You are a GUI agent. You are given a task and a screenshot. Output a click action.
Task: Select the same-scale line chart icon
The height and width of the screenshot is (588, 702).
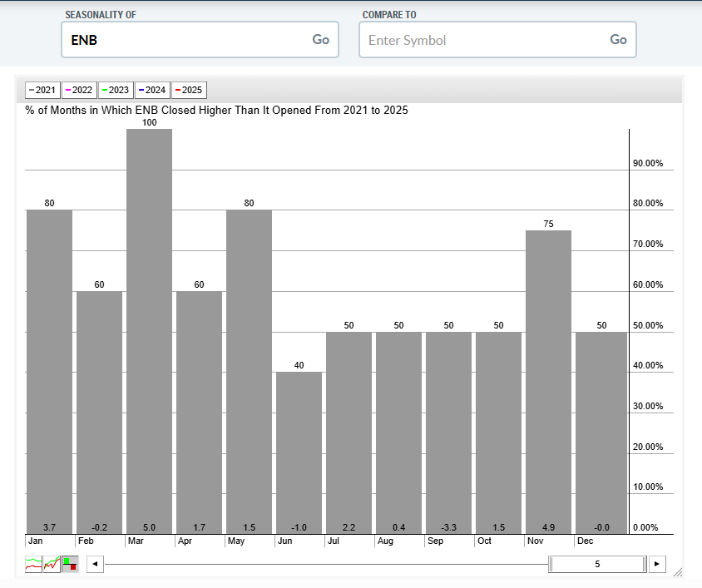[52, 564]
